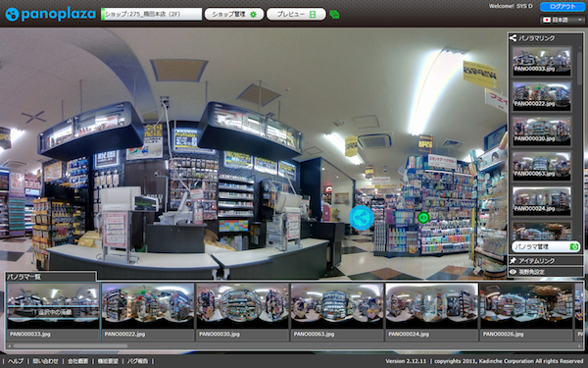Click the share icon beside パノラマリンク
The image size is (588, 368).
[513, 38]
